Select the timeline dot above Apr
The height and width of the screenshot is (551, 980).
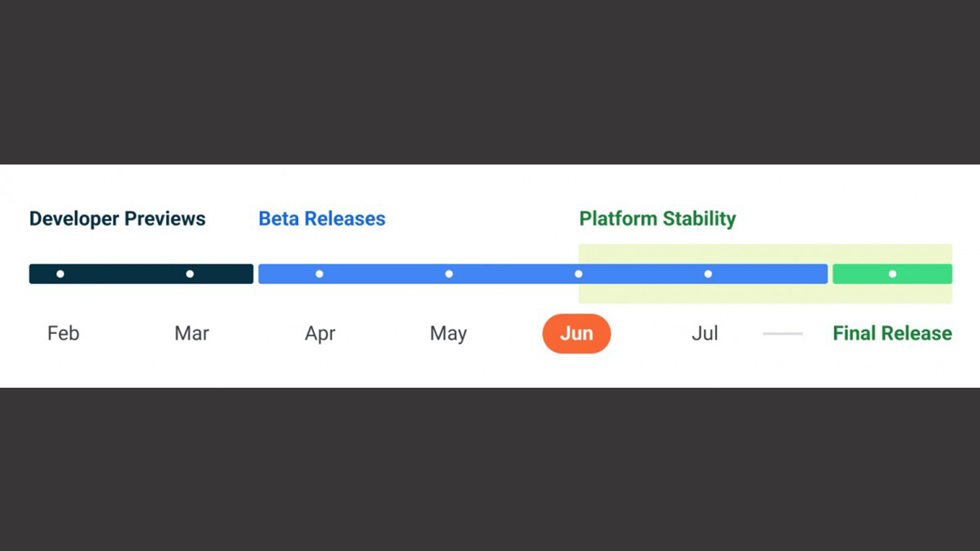(x=319, y=274)
